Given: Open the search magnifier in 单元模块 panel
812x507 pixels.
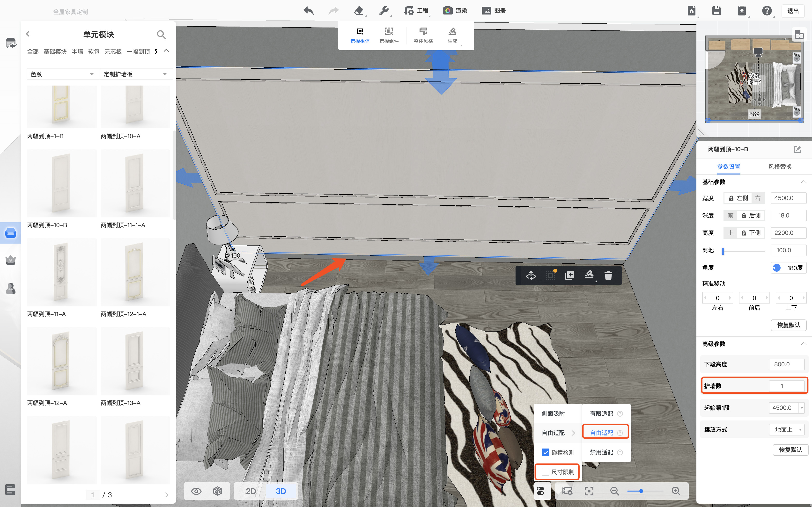Looking at the screenshot, I should 161,35.
